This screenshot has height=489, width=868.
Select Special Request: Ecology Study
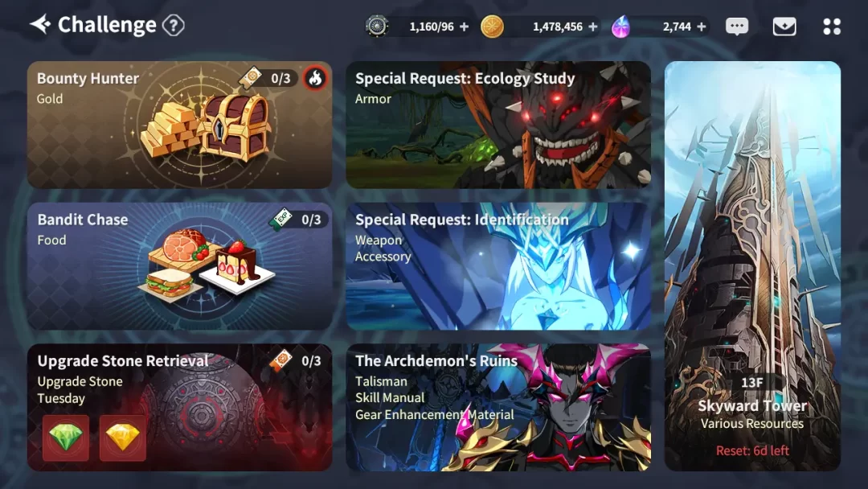(x=498, y=125)
